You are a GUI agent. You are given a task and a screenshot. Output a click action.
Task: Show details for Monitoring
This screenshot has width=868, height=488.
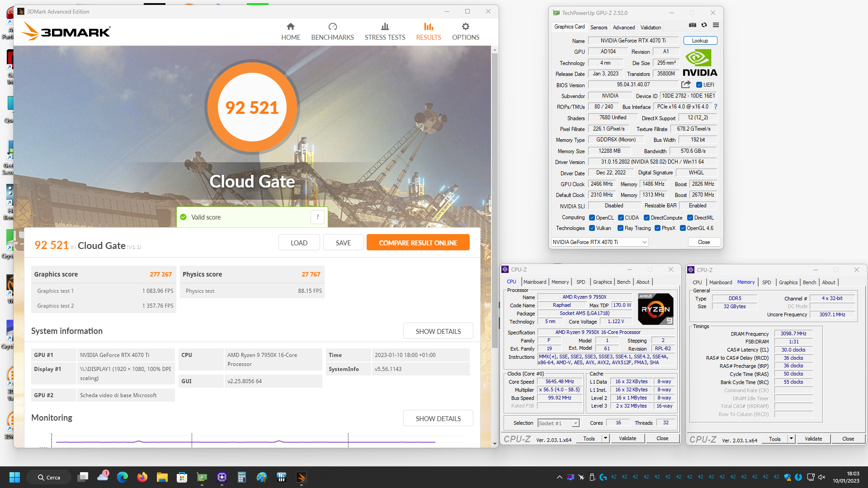pyautogui.click(x=438, y=418)
